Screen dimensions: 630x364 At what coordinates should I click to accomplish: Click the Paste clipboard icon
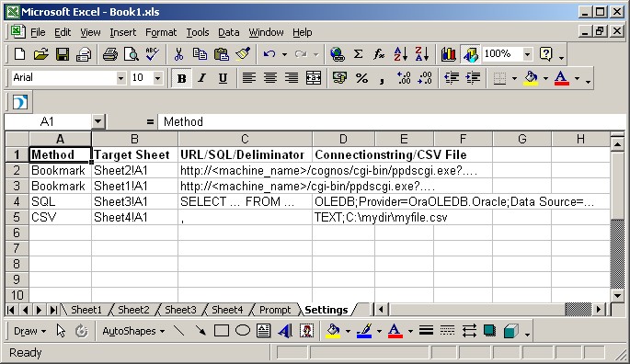pyautogui.click(x=221, y=54)
